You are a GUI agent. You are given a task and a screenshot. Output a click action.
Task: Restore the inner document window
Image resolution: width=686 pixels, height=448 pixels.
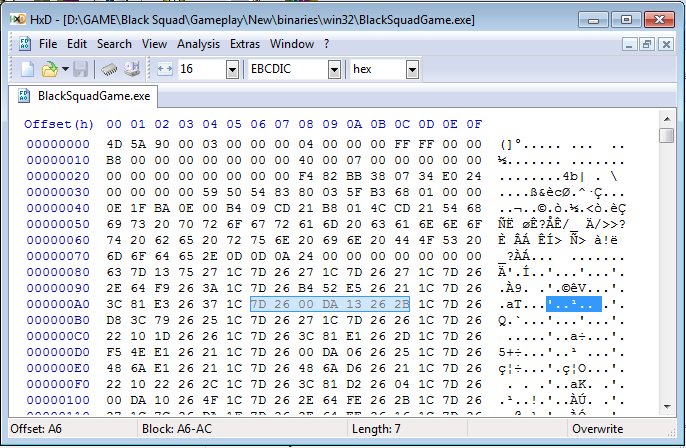pos(647,44)
